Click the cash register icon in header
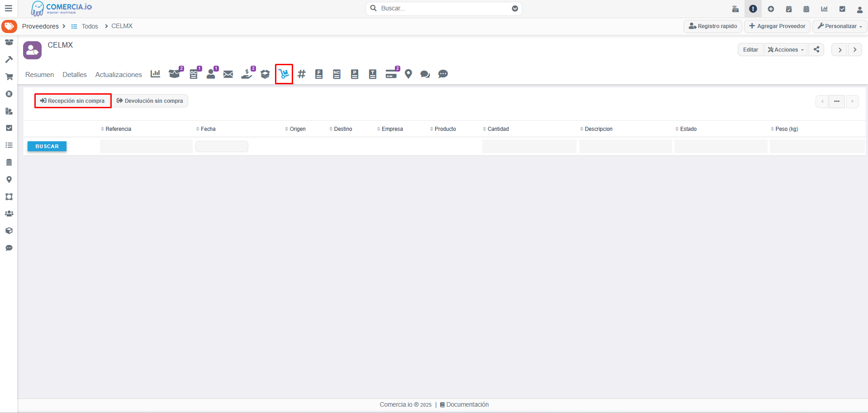 735,9
